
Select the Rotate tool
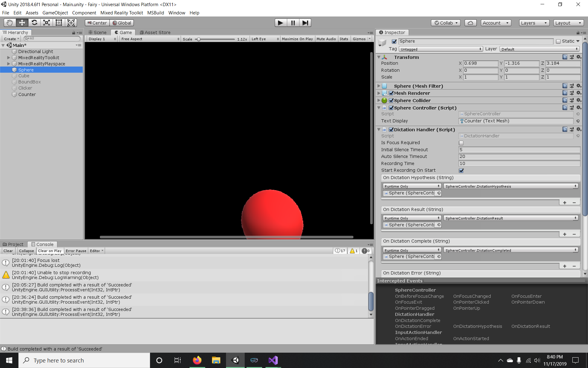(34, 22)
